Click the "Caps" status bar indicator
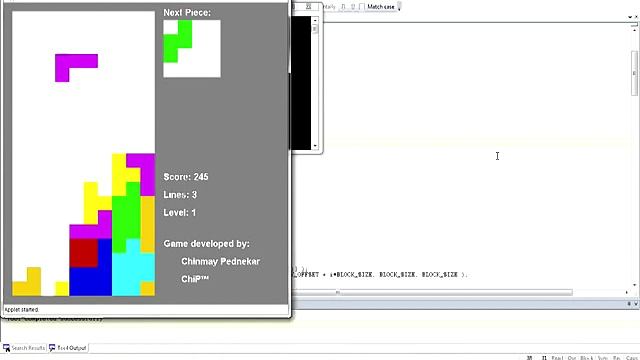This screenshot has height=360, width=640. point(631,358)
